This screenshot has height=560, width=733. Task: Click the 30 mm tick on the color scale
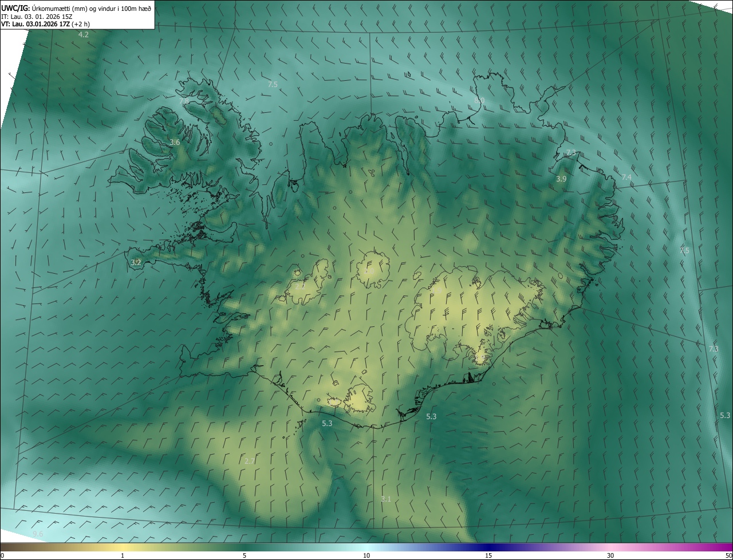[610, 555]
